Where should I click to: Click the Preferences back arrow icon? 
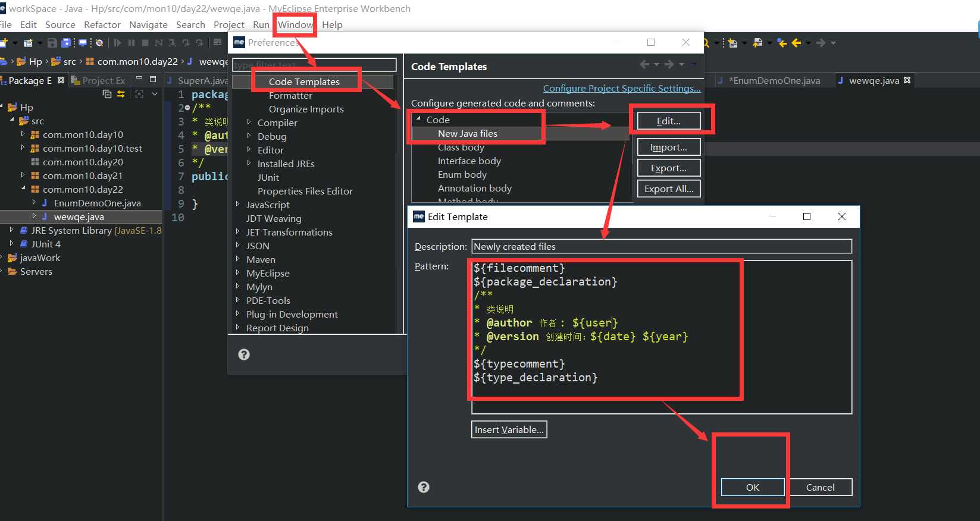644,64
